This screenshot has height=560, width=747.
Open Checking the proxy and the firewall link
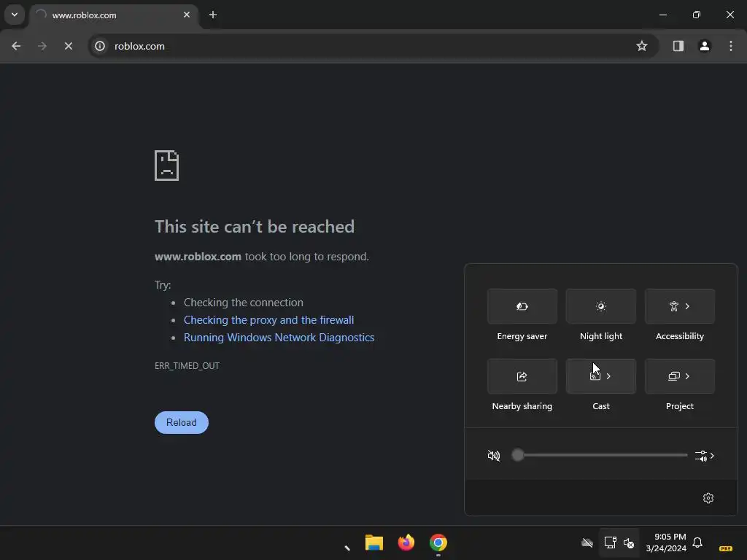268,320
